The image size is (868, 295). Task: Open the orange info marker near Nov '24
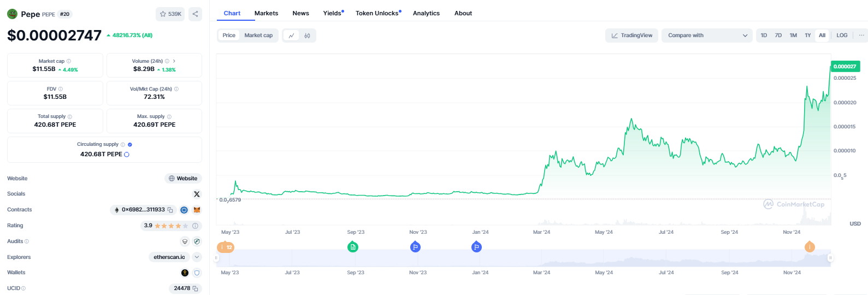810,247
